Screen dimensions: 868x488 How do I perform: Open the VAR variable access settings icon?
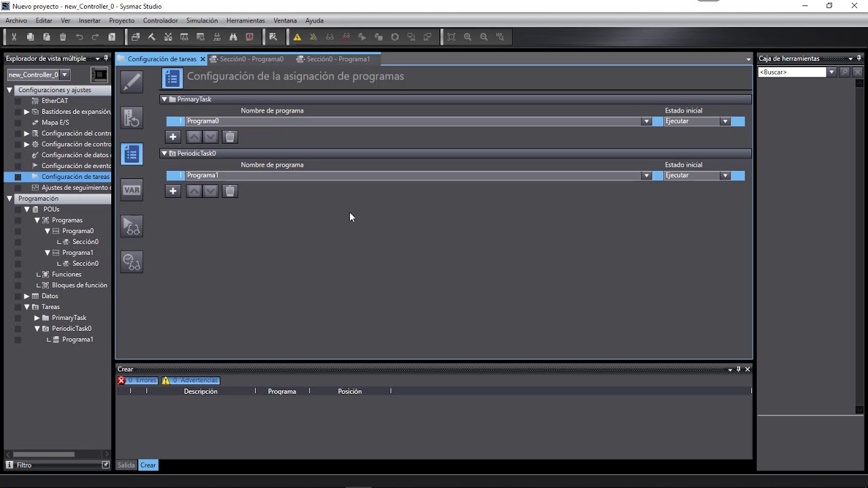tap(132, 190)
